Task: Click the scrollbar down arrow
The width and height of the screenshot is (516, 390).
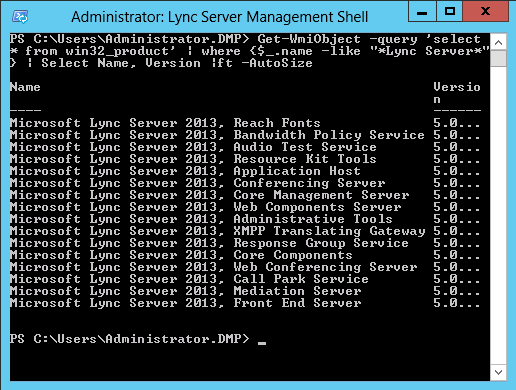Action: point(499,372)
